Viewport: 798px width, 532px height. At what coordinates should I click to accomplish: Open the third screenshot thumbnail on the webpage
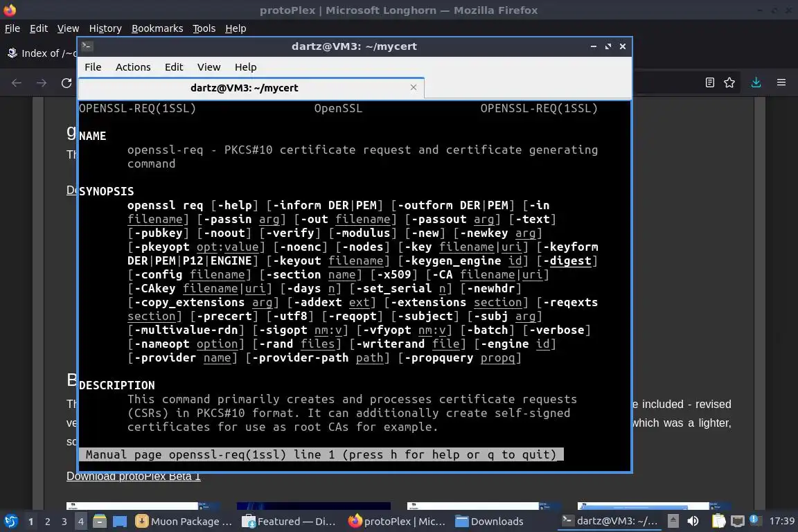[484, 506]
